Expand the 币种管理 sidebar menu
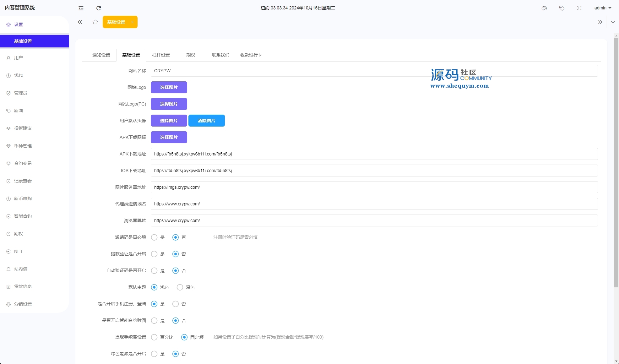The width and height of the screenshot is (619, 364). [23, 146]
